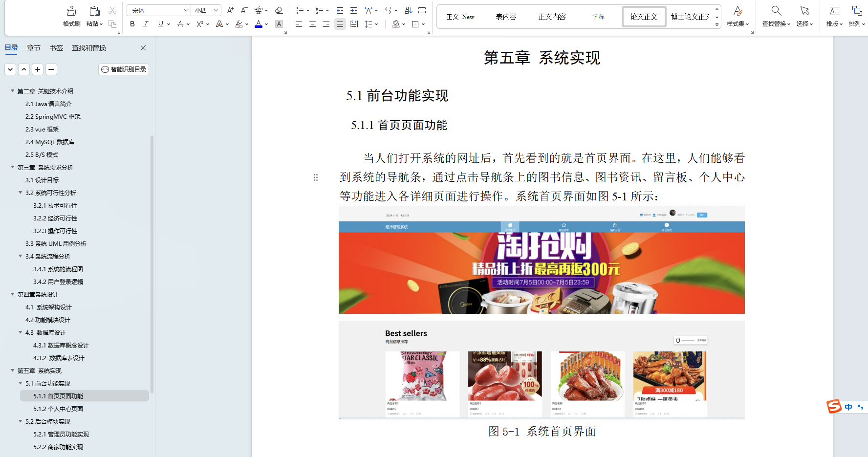Select the 论文正文 style

pyautogui.click(x=644, y=17)
